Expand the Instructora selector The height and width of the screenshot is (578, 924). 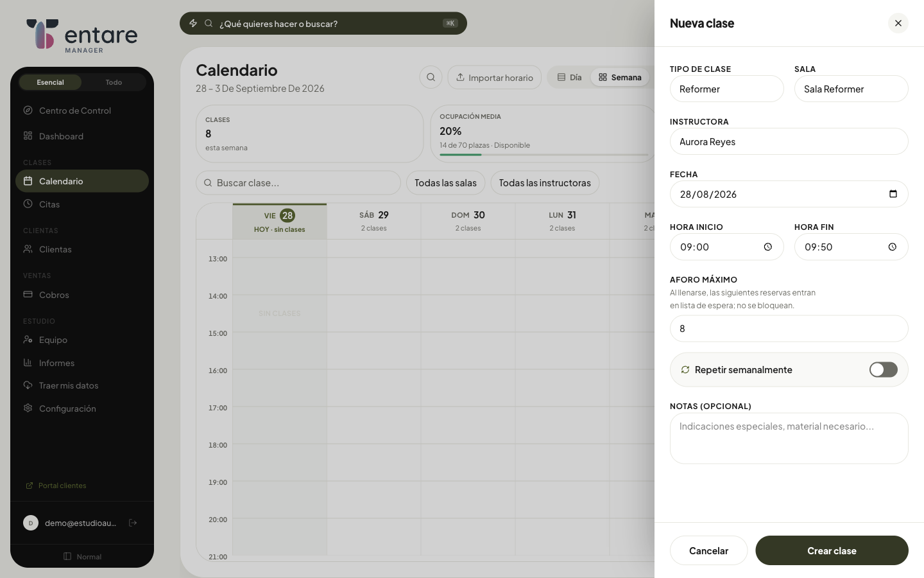coord(789,141)
